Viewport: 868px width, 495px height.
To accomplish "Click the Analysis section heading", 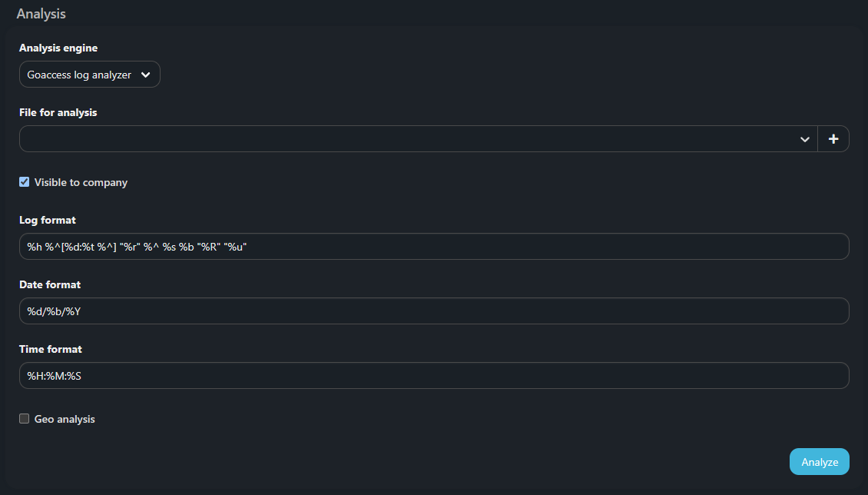I will tap(41, 14).
